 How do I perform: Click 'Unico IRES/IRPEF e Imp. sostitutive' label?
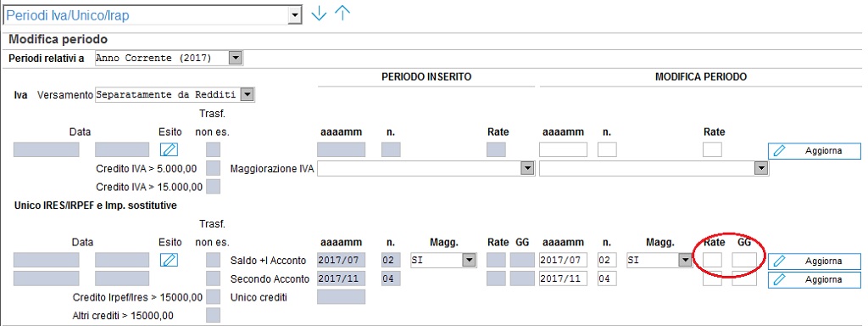coord(95,205)
